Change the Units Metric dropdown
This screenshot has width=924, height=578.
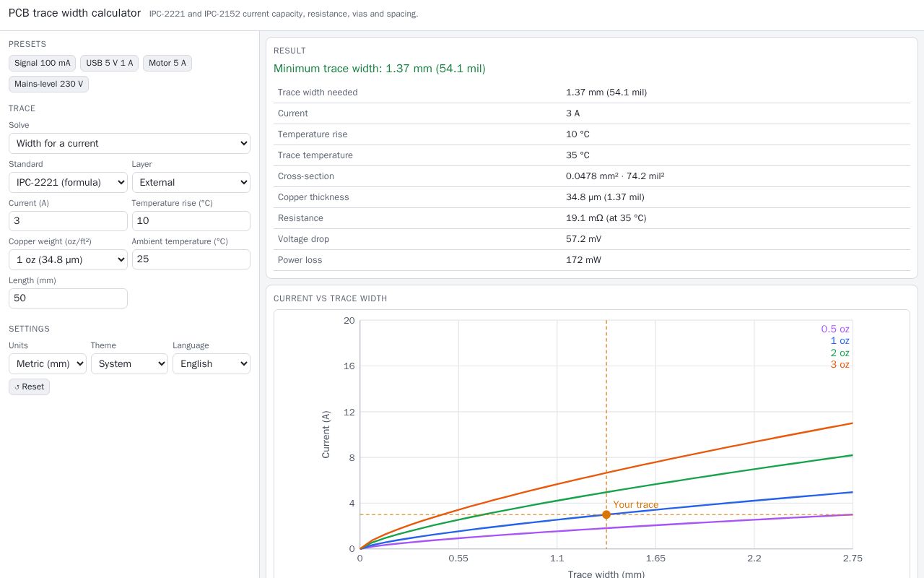(x=48, y=363)
